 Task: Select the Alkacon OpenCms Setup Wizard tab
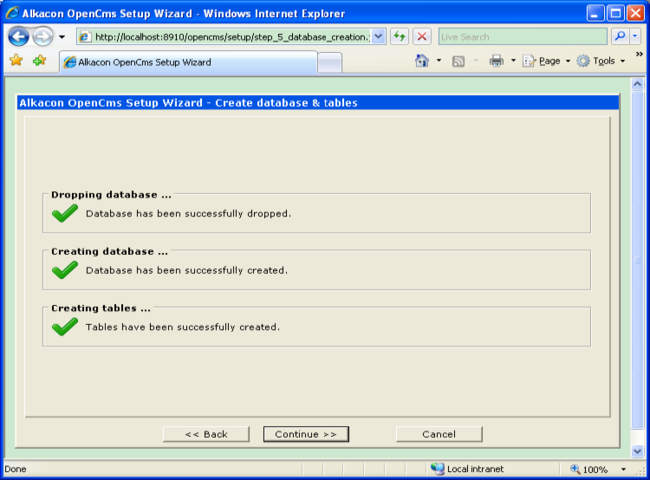coord(189,62)
